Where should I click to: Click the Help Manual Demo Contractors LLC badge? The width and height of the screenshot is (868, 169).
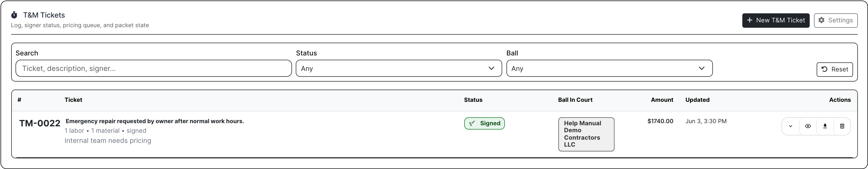pyautogui.click(x=586, y=134)
